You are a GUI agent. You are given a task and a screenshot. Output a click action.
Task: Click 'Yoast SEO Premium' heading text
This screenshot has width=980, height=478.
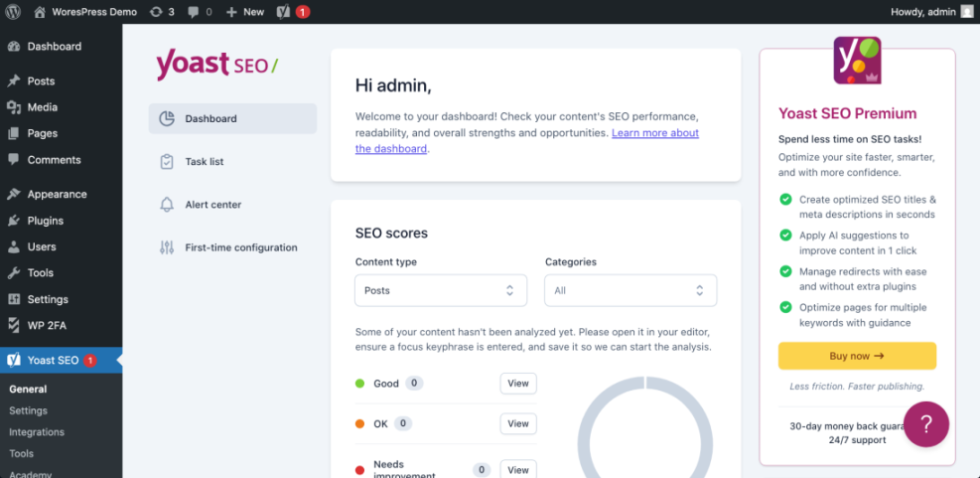click(848, 114)
